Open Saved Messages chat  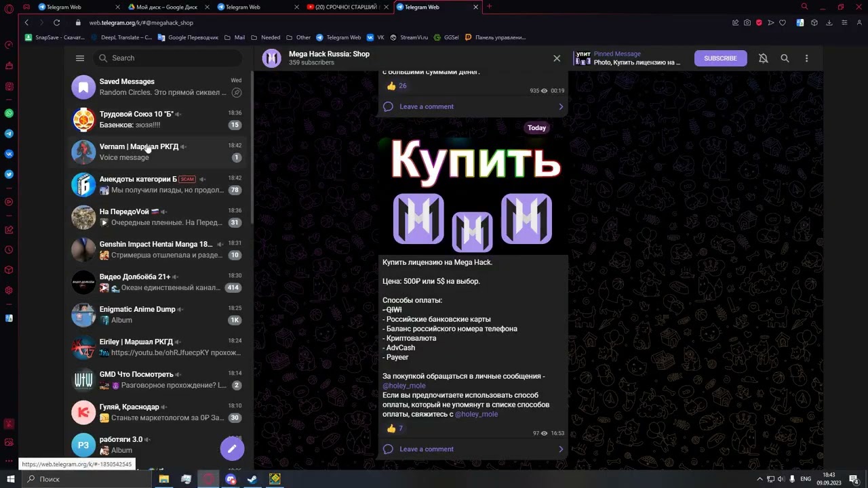click(158, 87)
